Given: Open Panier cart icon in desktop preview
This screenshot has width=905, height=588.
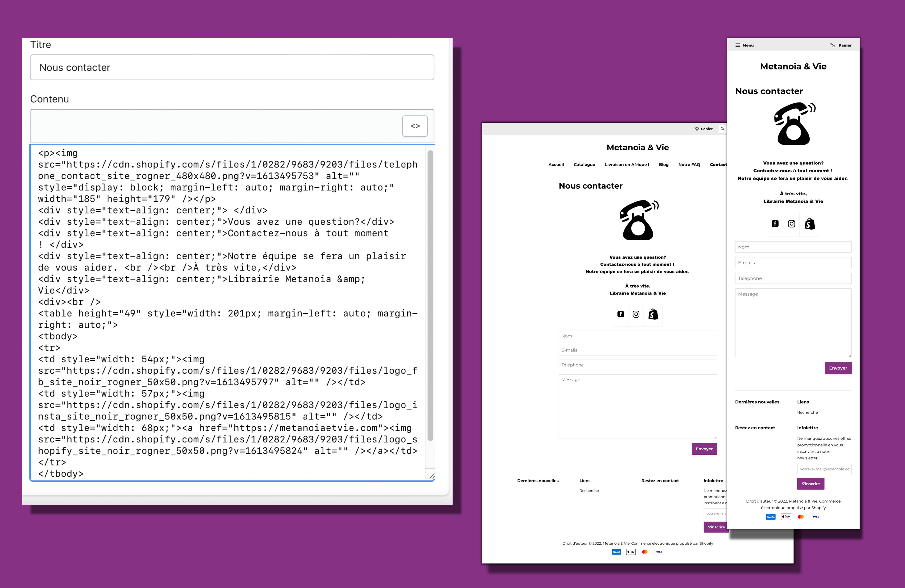Looking at the screenshot, I should [703, 129].
